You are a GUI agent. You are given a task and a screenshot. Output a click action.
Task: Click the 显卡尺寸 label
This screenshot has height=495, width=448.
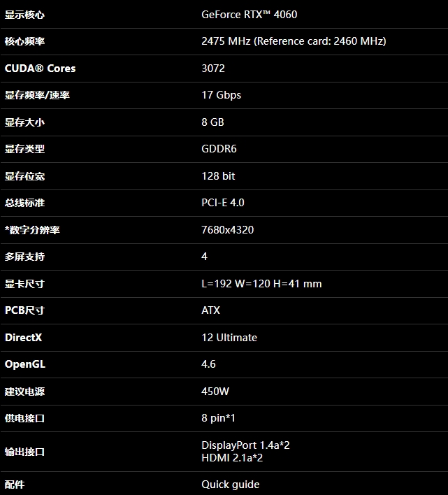24,284
